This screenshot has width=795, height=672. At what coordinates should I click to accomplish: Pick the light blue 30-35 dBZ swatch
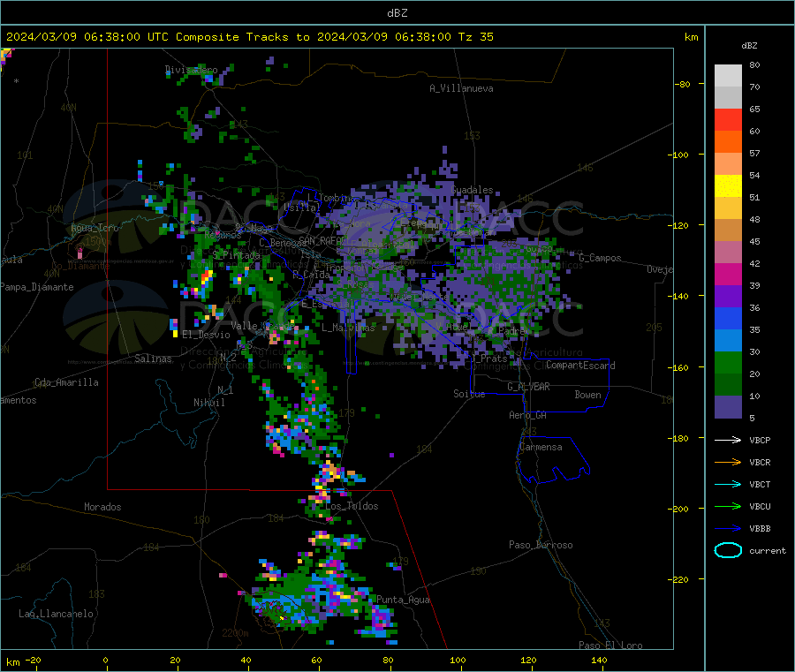coord(728,341)
